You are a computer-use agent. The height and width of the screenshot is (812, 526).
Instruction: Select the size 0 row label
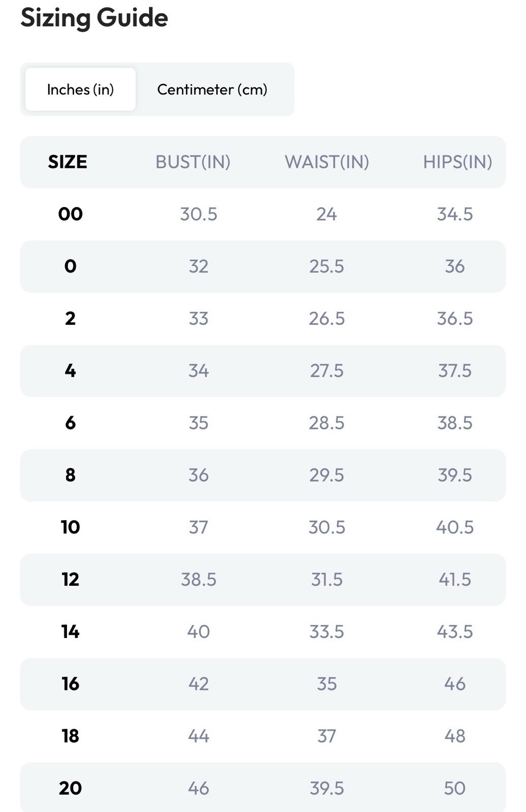(70, 266)
